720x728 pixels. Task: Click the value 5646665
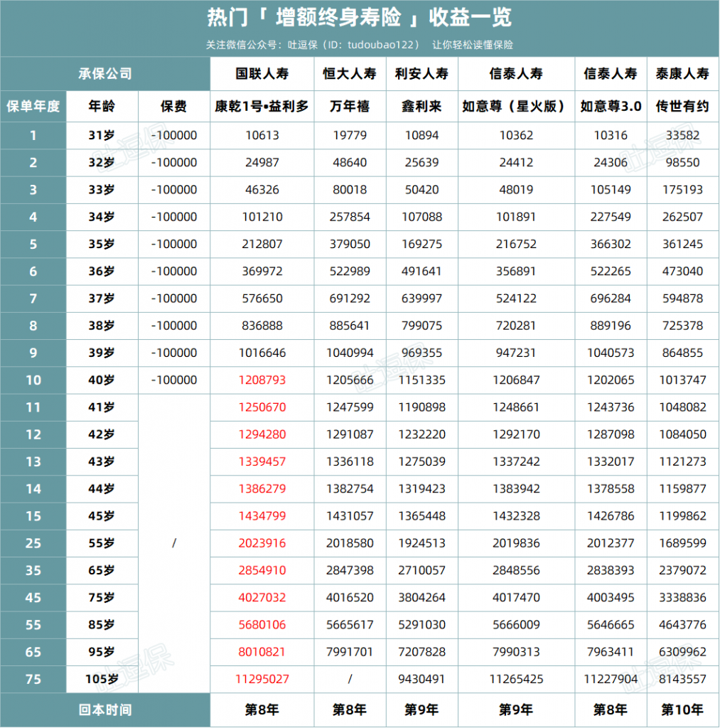click(611, 624)
